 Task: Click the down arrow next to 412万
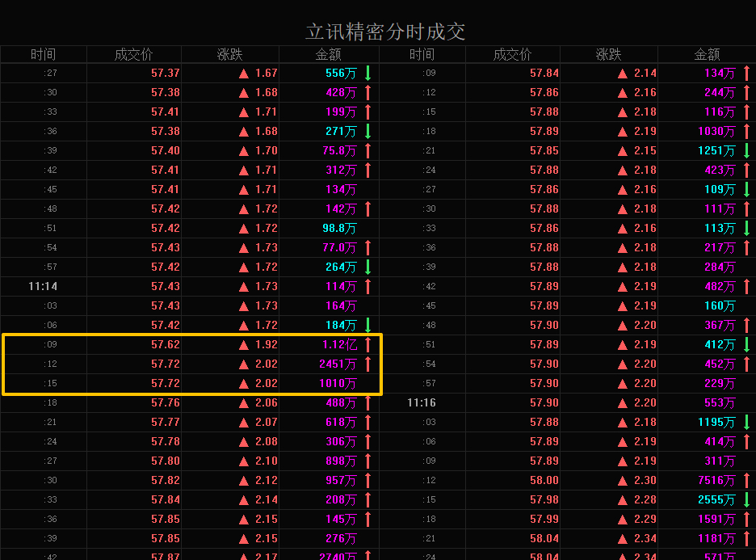click(x=747, y=344)
